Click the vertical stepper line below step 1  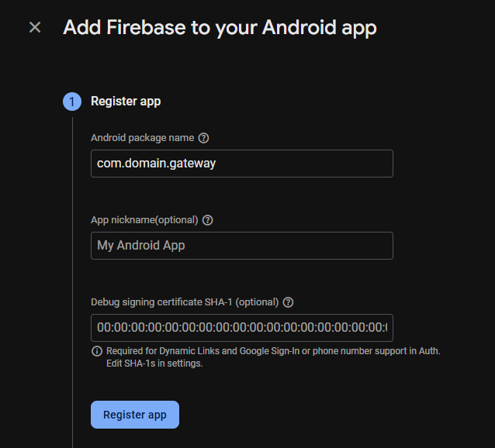click(72, 271)
